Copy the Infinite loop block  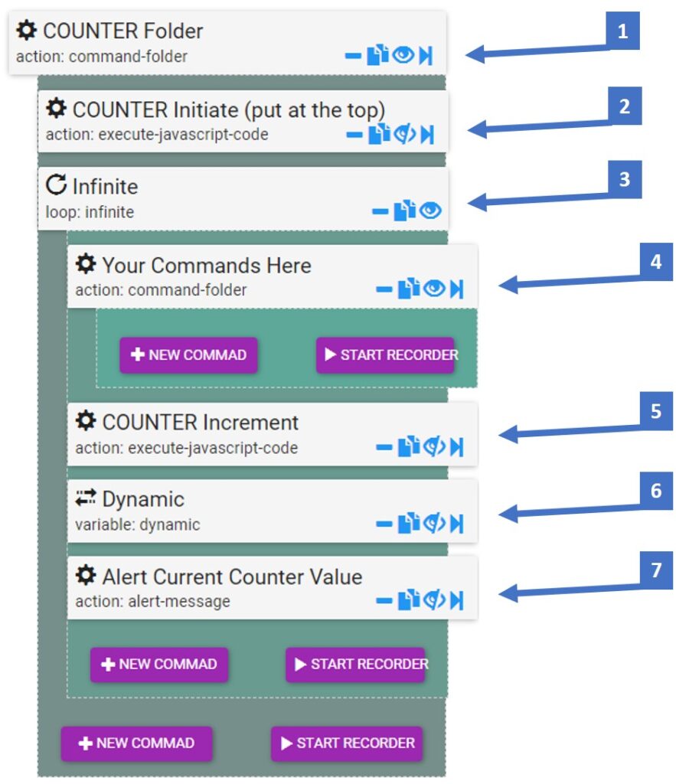(404, 211)
